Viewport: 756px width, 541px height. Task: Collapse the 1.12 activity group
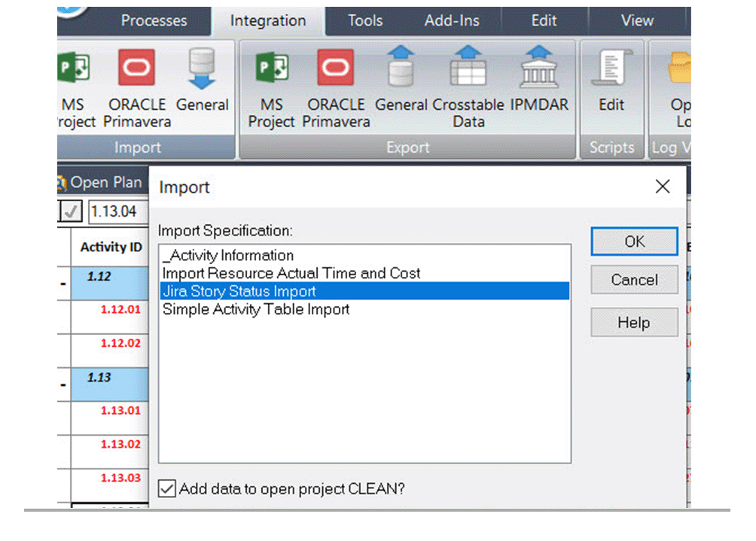(63, 284)
